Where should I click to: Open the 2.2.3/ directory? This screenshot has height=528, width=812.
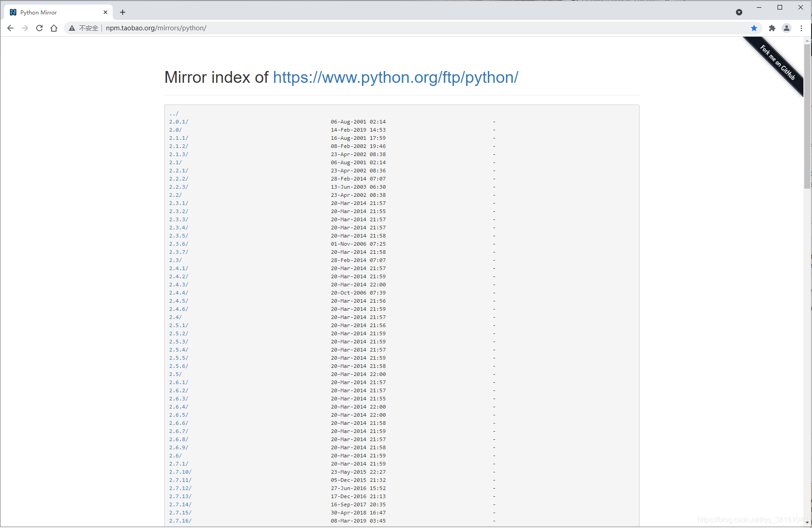pyautogui.click(x=179, y=187)
